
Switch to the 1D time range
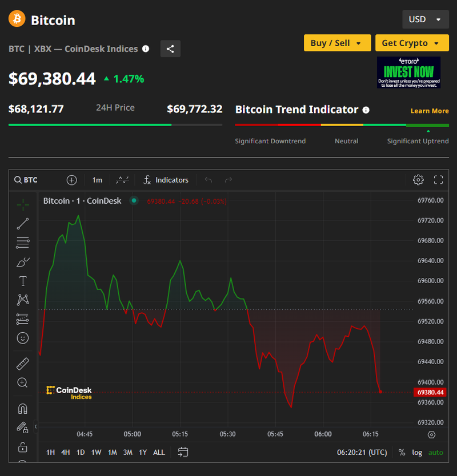81,452
